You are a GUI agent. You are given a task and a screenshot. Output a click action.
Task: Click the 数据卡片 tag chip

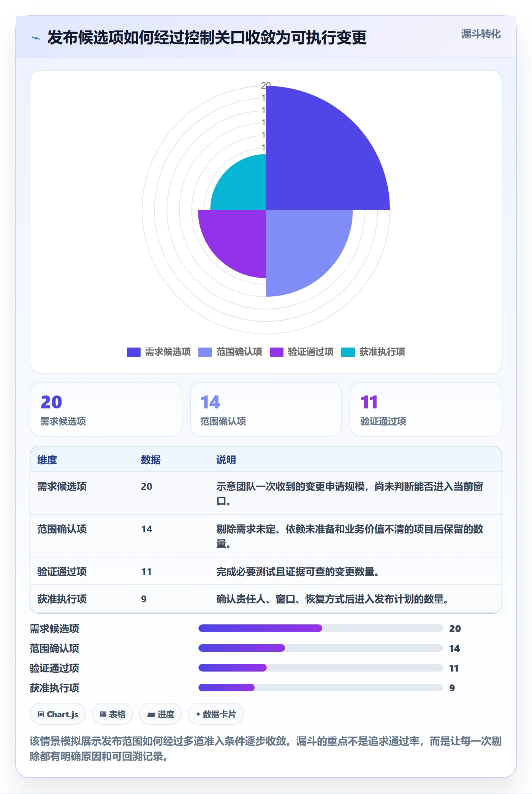coord(216,714)
